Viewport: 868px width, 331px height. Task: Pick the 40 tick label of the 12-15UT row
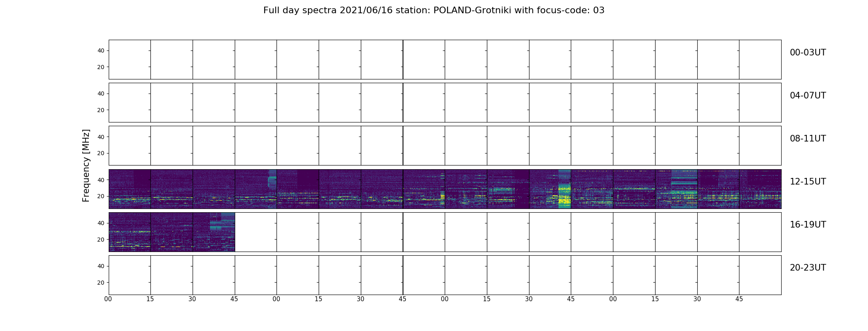[x=101, y=180]
